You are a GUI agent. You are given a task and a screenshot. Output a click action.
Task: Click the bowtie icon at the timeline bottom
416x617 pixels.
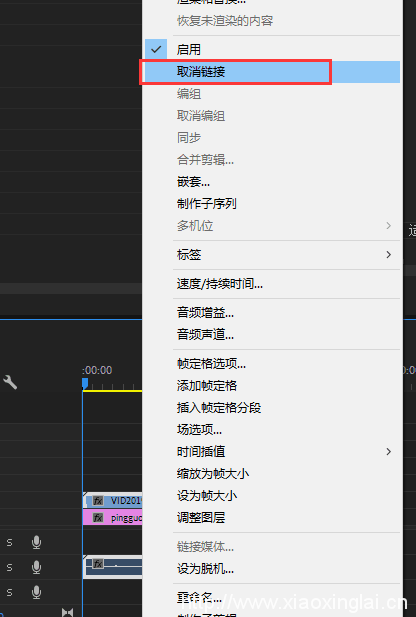67,612
